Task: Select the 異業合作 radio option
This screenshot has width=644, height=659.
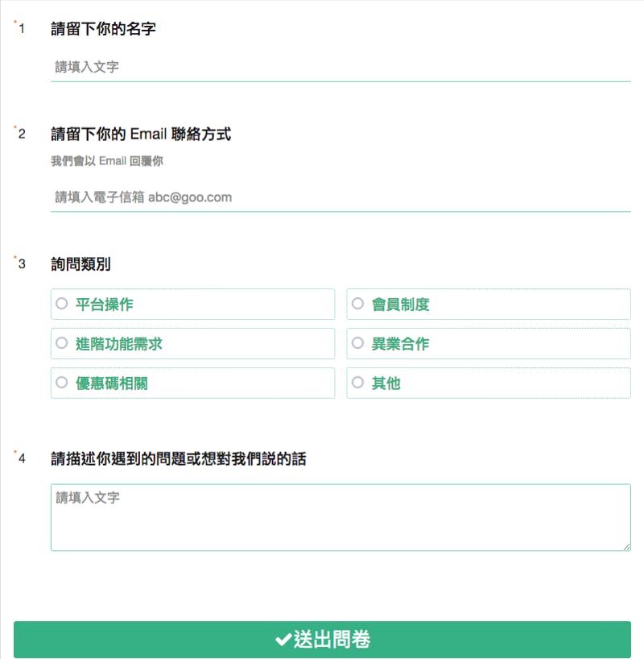Action: tap(357, 343)
